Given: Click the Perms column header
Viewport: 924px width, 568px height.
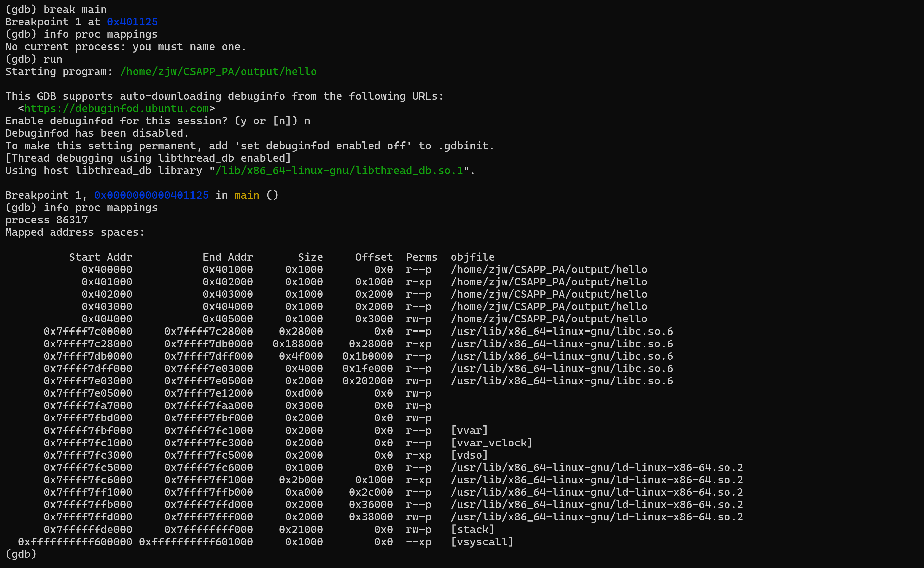Looking at the screenshot, I should point(421,257).
